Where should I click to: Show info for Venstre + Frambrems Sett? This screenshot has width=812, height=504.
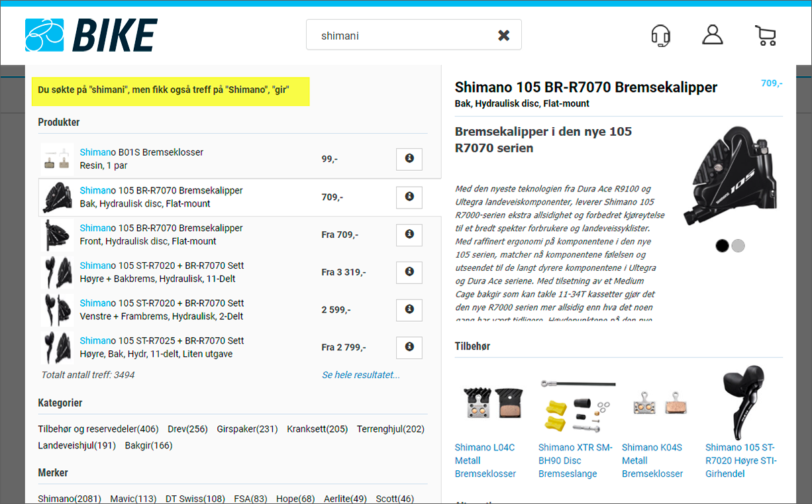pyautogui.click(x=409, y=309)
